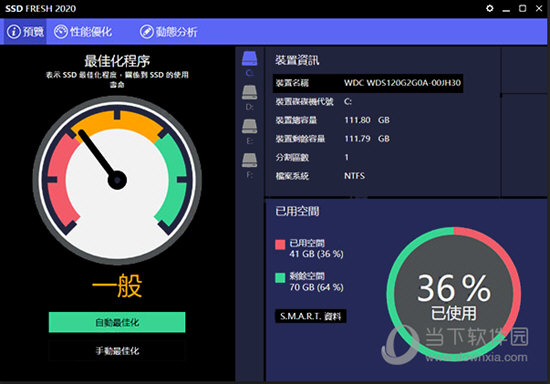
Task: Select device name WDC WDS120G2G0A-00JH30
Action: point(402,83)
